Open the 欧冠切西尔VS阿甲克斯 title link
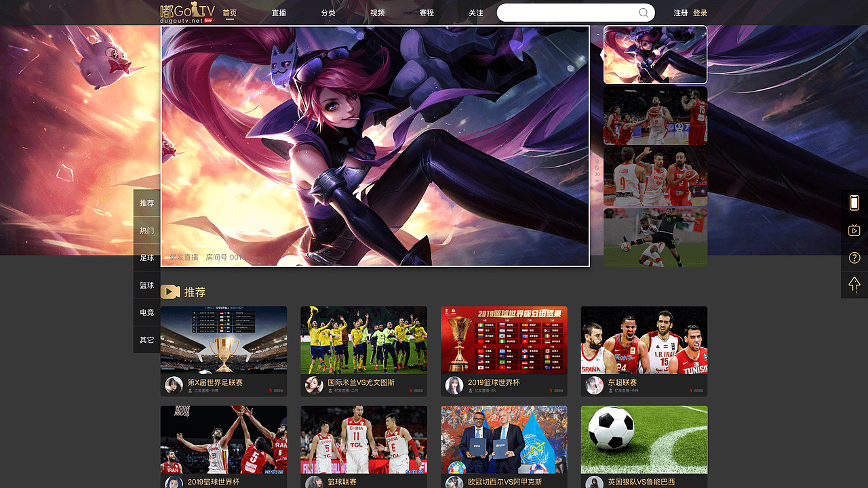The height and width of the screenshot is (488, 868). [x=505, y=482]
